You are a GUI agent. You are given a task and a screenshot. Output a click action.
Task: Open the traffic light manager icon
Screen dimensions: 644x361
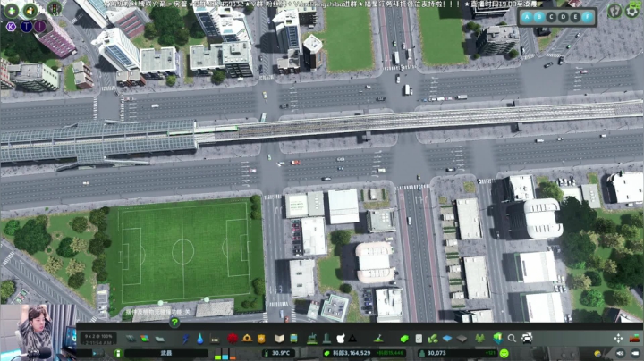tap(54, 8)
